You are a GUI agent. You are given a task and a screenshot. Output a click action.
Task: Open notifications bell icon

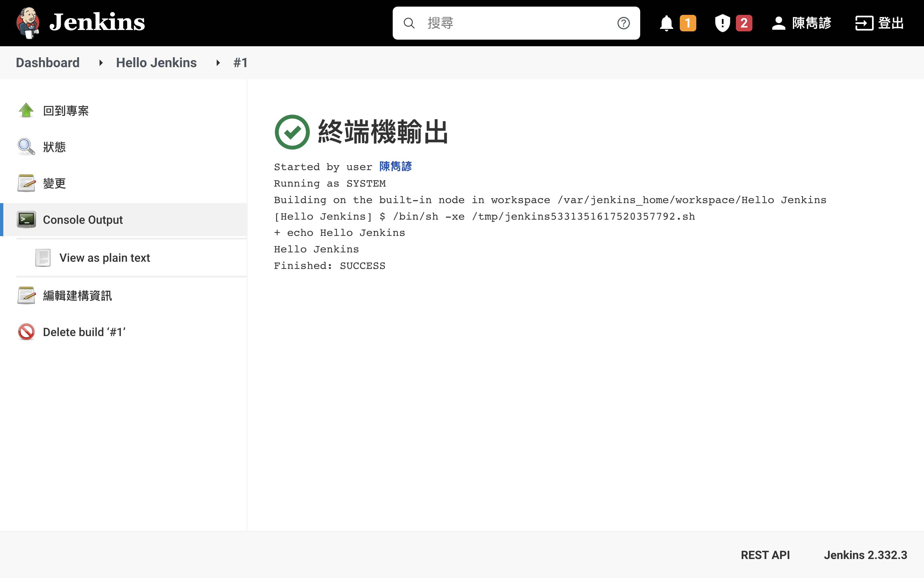(666, 23)
